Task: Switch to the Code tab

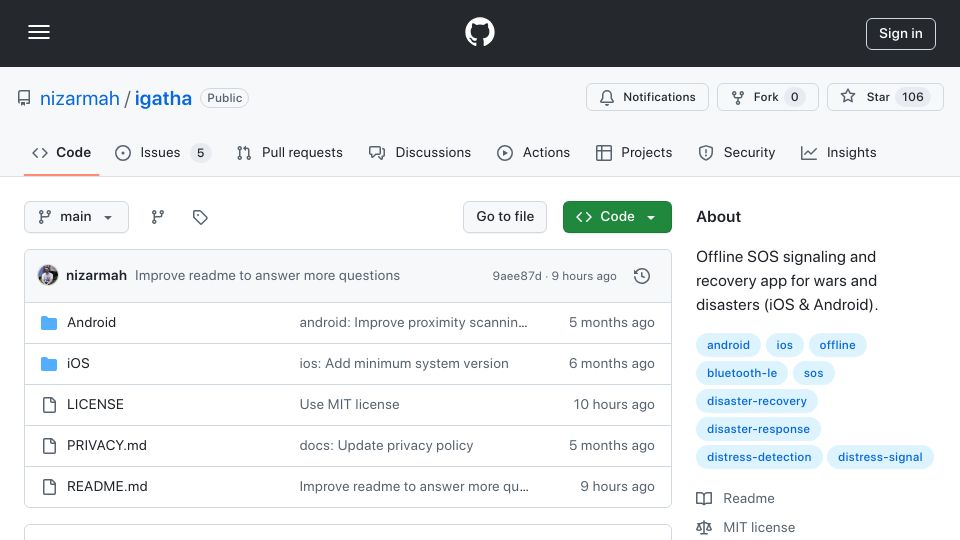Action: (x=61, y=152)
